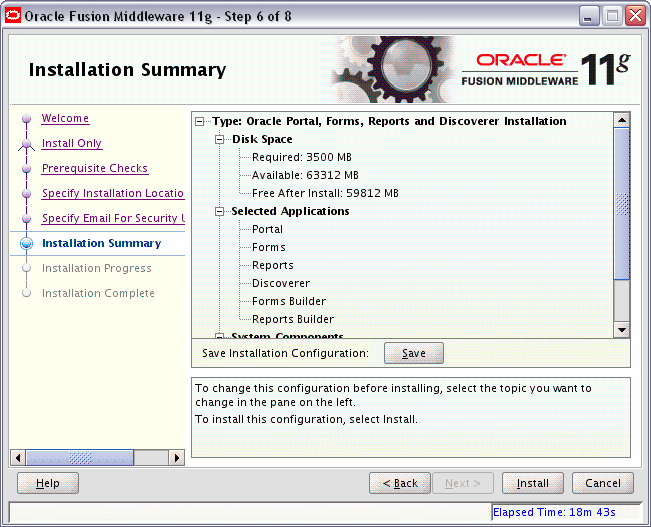This screenshot has width=651, height=527.
Task: Select the Installation Summary step
Action: [x=101, y=243]
